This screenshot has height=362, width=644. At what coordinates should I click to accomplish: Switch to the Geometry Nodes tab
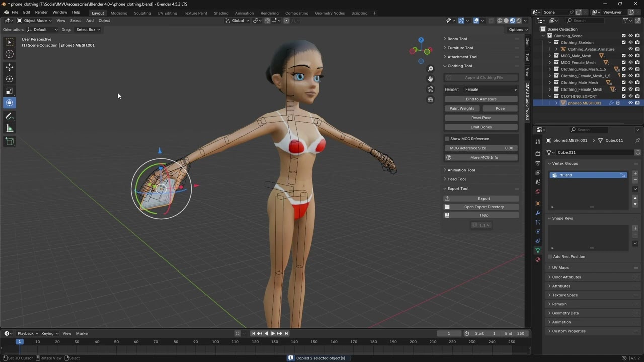click(x=330, y=13)
